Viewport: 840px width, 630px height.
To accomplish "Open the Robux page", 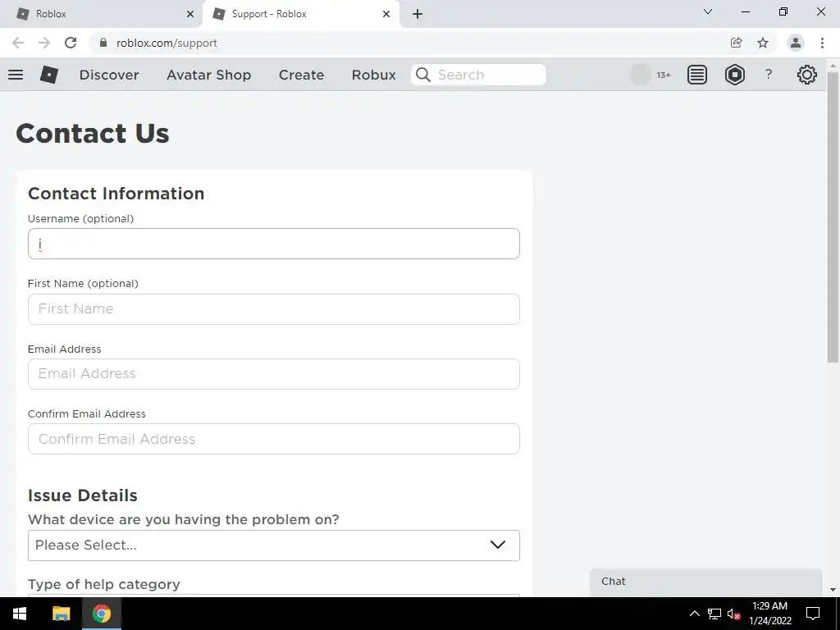I will (373, 75).
